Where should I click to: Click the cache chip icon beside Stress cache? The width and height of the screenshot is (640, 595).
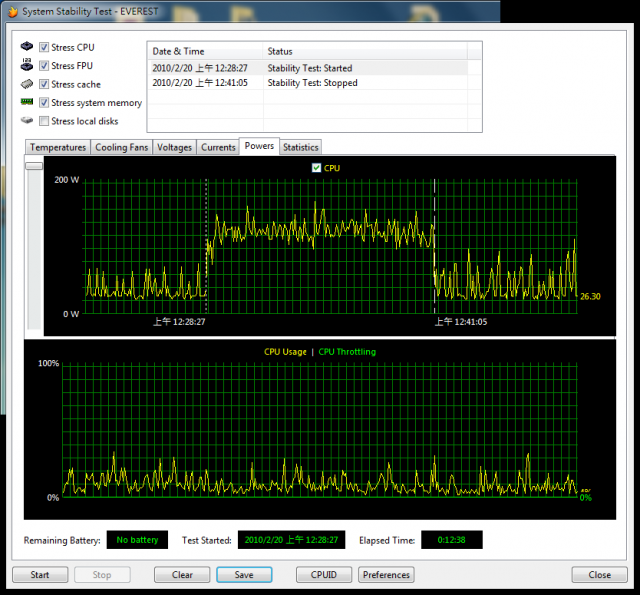click(27, 84)
